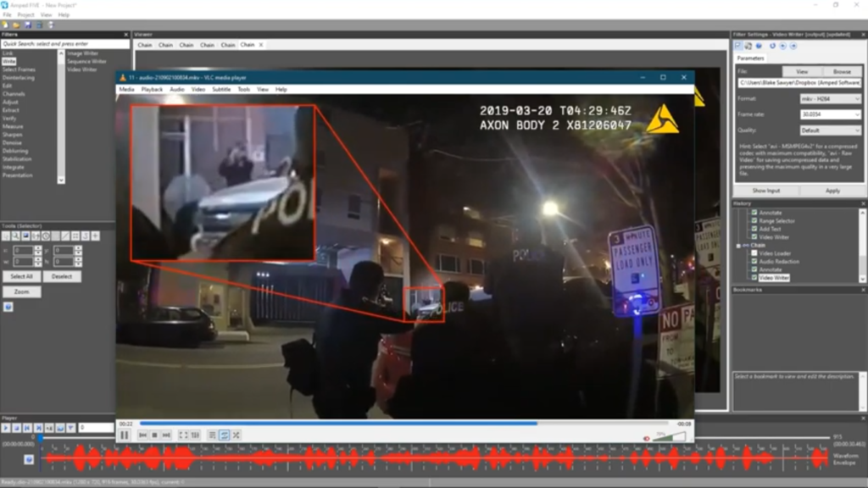Open the Quality dropdown set to Default
This screenshot has height=488, width=868.
click(831, 130)
